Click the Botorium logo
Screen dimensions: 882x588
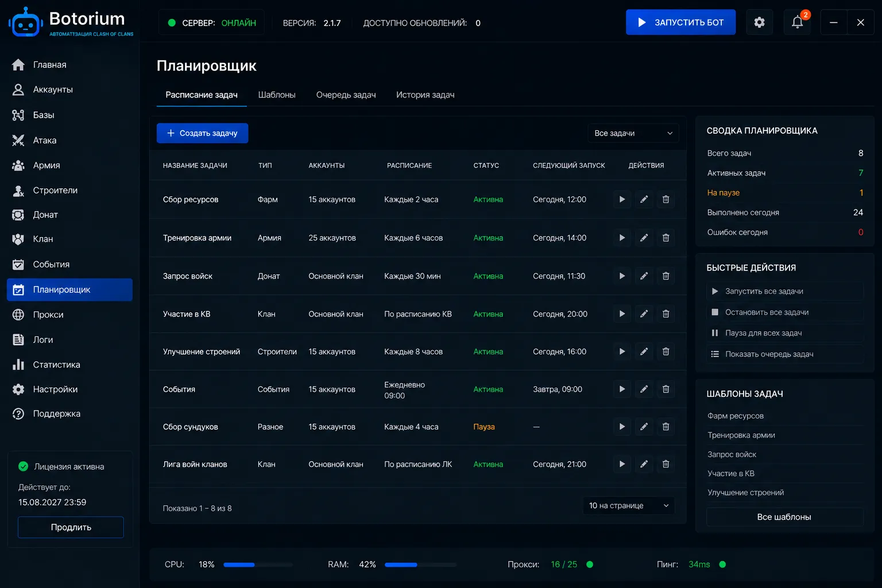click(71, 22)
